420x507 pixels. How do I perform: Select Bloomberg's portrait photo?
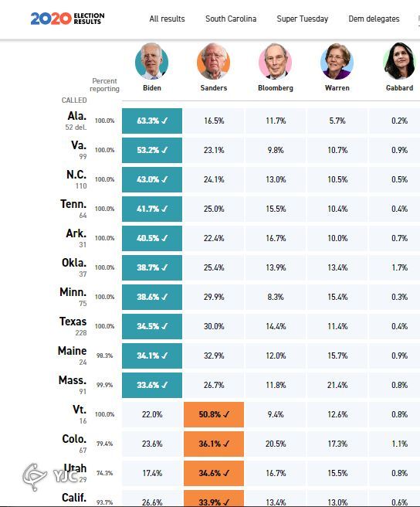(x=276, y=61)
